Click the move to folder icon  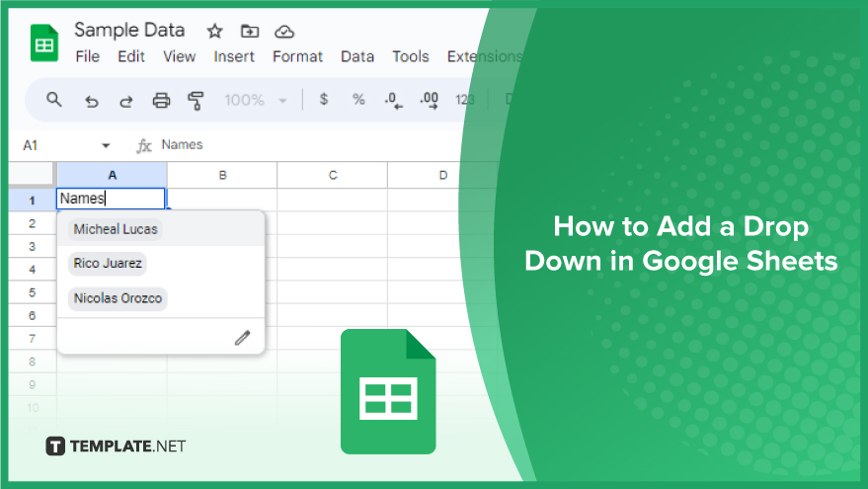click(250, 31)
